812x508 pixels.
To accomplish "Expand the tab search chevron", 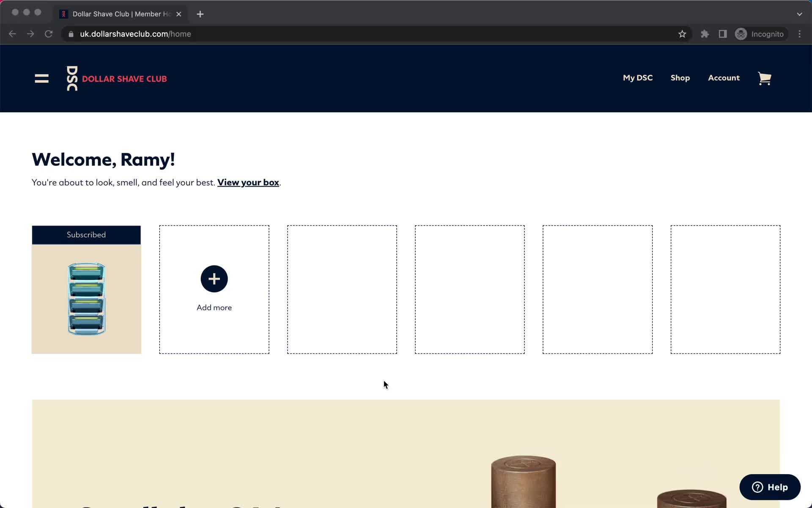I will pyautogui.click(x=799, y=14).
